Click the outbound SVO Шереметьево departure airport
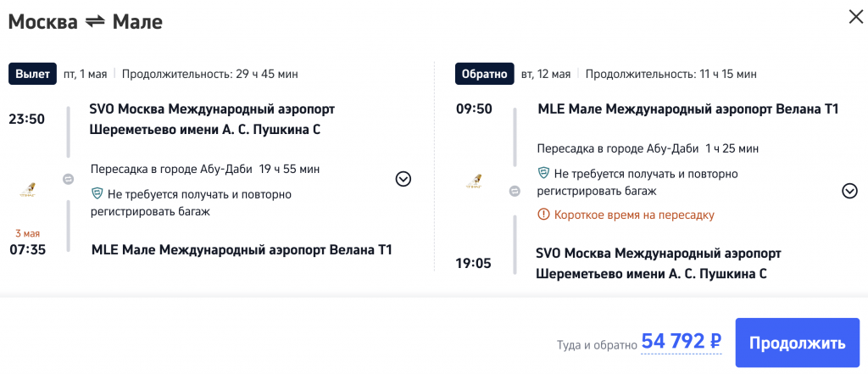The image size is (868, 374). click(x=211, y=120)
